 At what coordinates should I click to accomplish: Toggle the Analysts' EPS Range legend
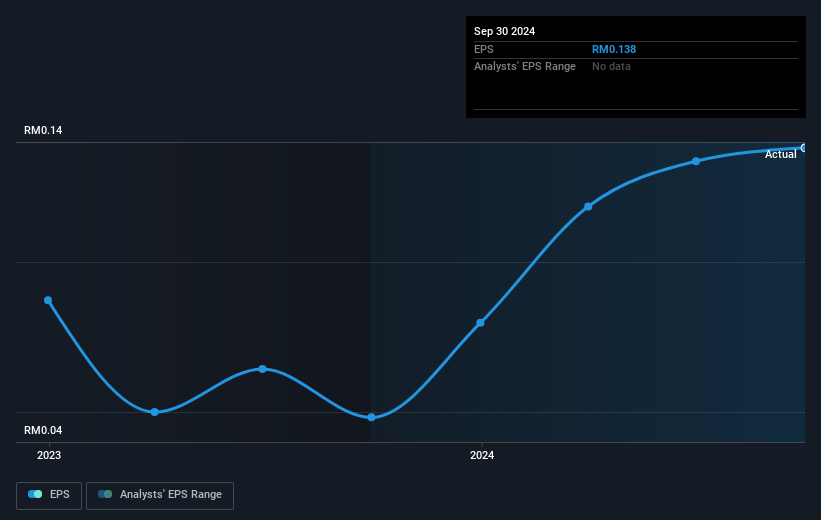(x=160, y=495)
